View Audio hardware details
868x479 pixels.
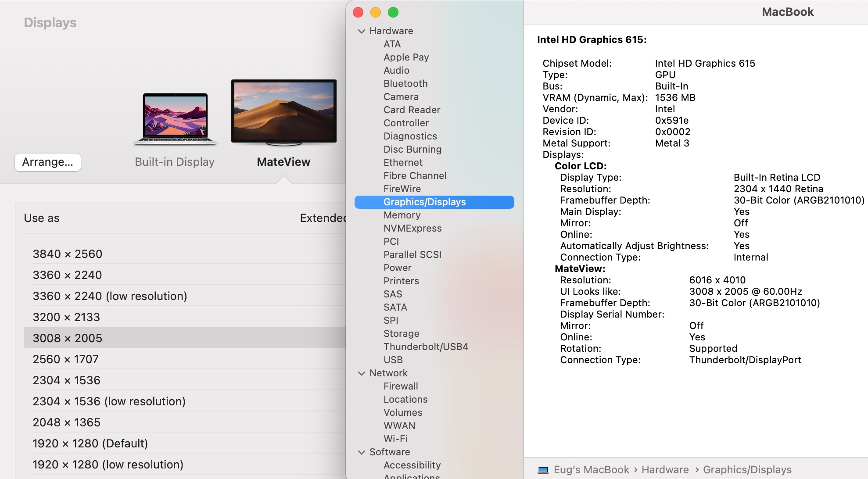(396, 70)
